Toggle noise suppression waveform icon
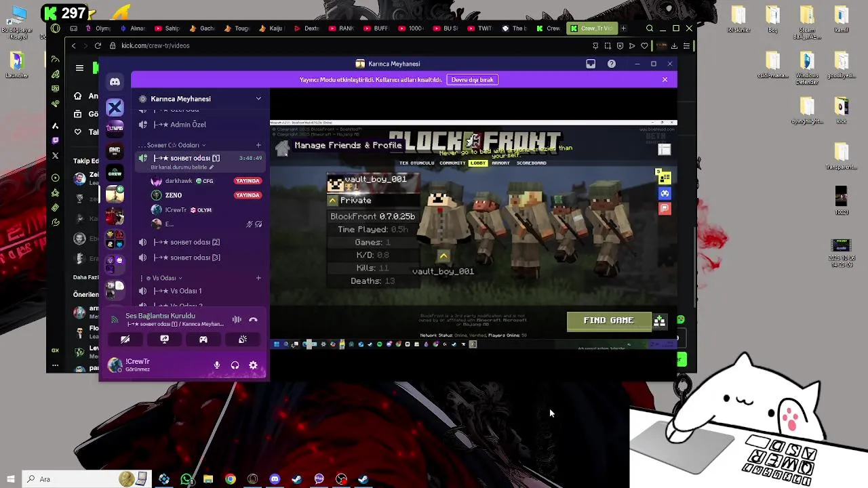This screenshot has height=488, width=868. click(x=237, y=320)
